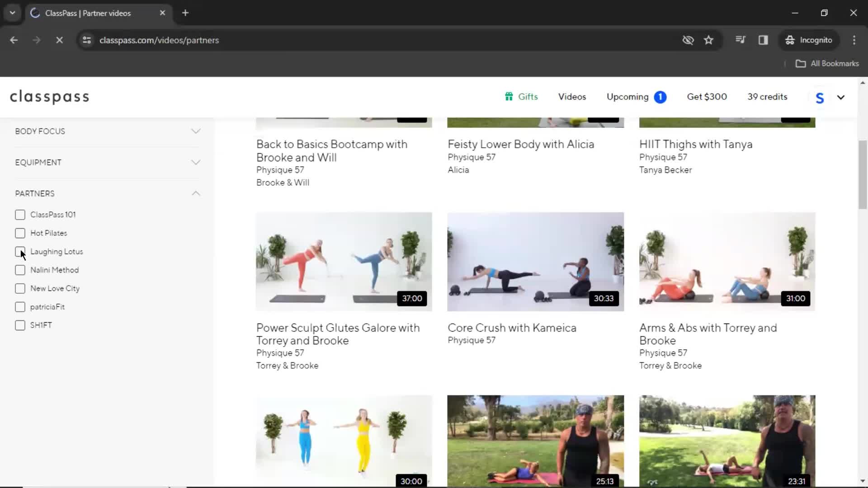Click the browser forward arrow
Viewport: 868px width, 488px height.
pos(36,40)
